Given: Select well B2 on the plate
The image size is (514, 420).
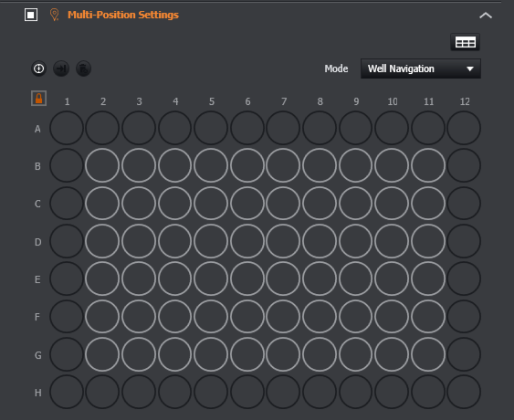Looking at the screenshot, I should click(102, 165).
